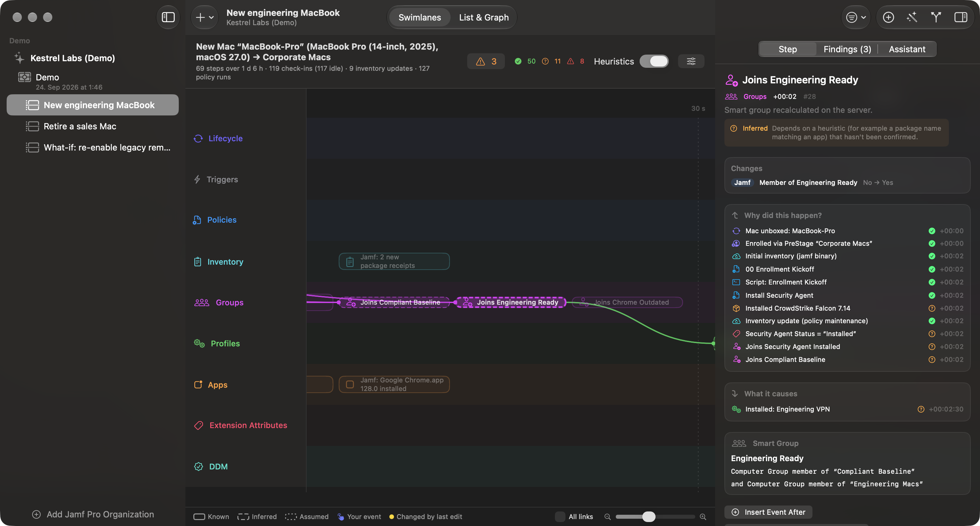This screenshot has height=526, width=980.
Task: Click Installed: Engineering VPN cause row
Action: pos(847,409)
